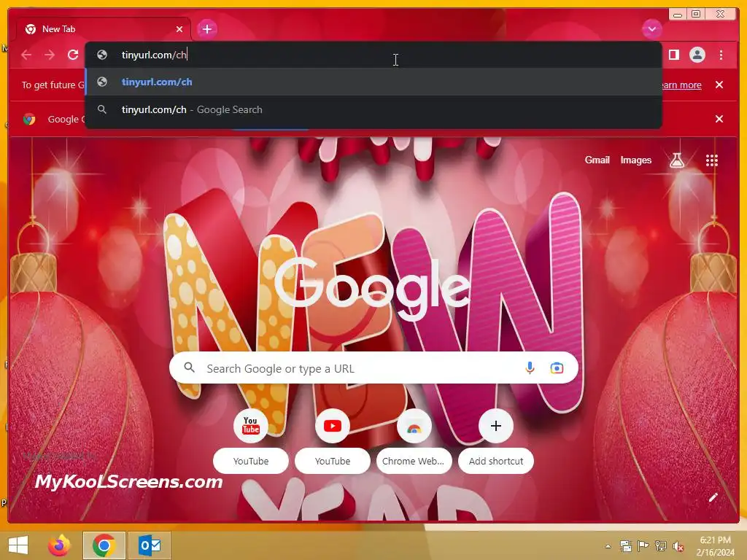Click the Chrome taskbar icon
The height and width of the screenshot is (560, 747).
(104, 545)
